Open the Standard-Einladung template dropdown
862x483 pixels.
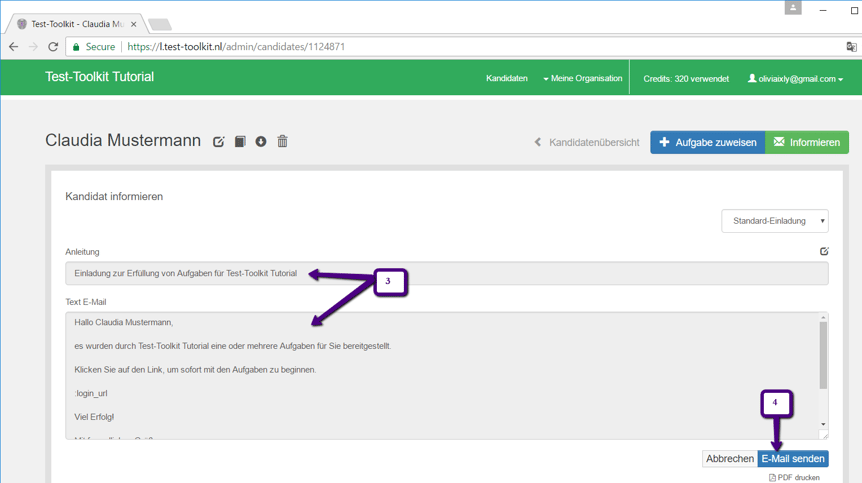(x=775, y=221)
